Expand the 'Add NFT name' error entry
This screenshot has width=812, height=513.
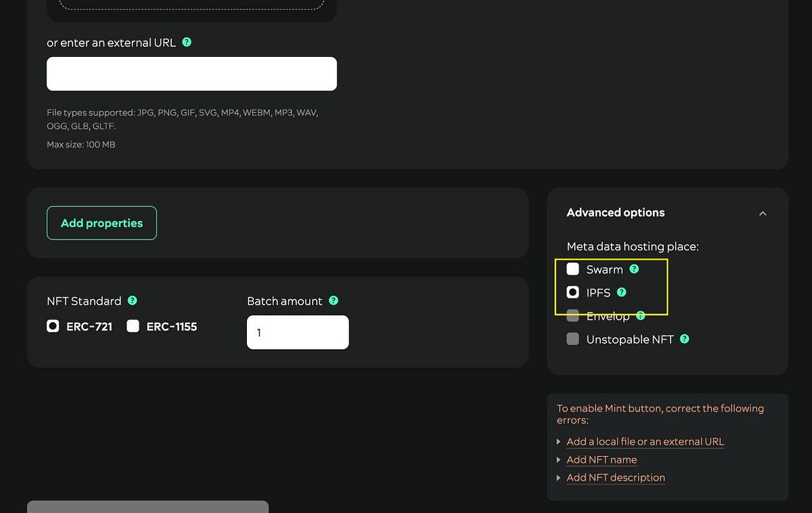pyautogui.click(x=558, y=460)
